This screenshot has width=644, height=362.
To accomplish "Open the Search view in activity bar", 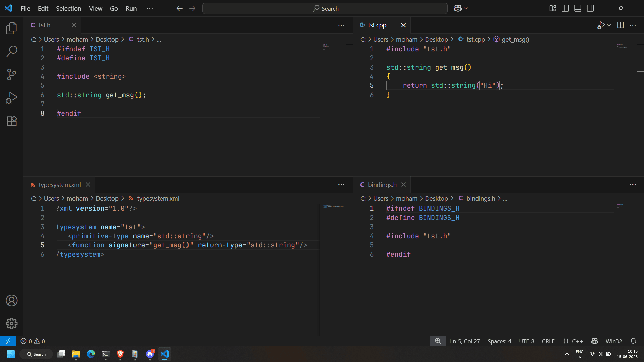I will [x=12, y=51].
